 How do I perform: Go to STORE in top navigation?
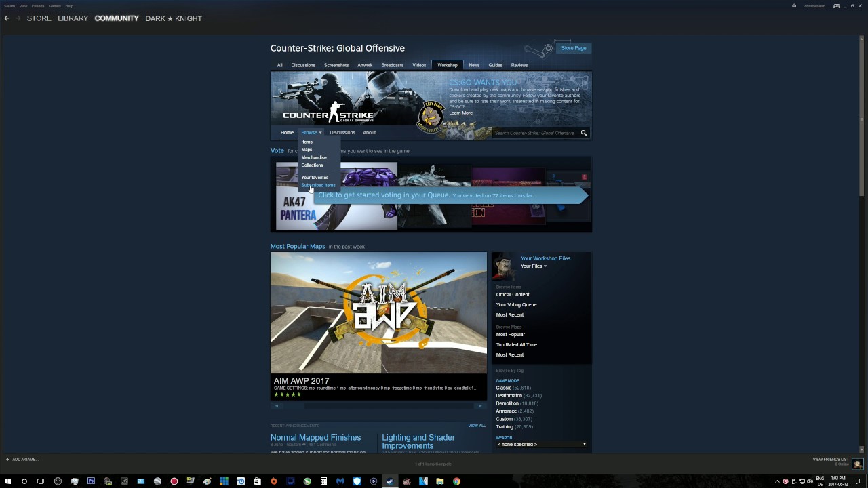click(x=39, y=18)
